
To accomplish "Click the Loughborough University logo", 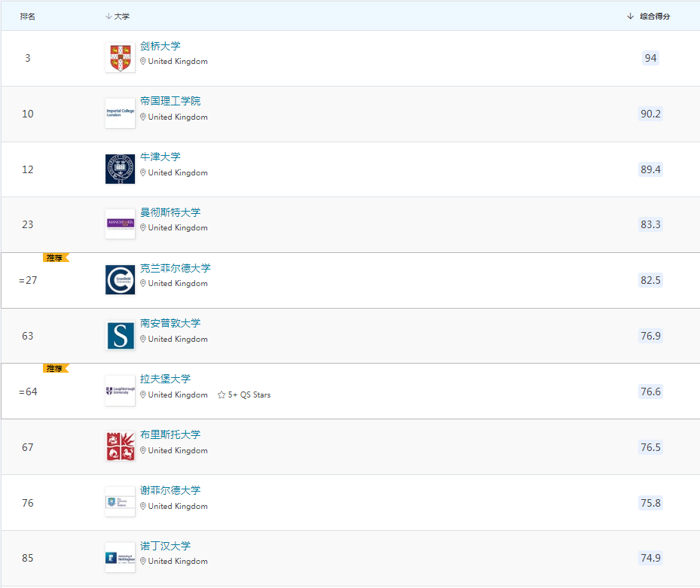I will [120, 391].
